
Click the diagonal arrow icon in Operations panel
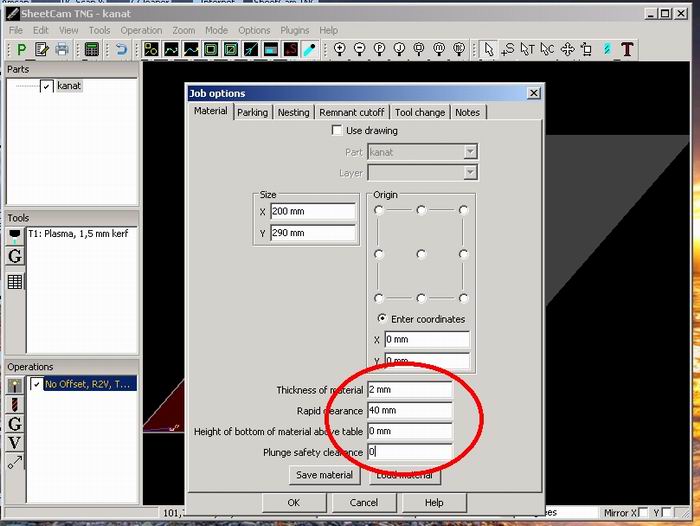[x=15, y=462]
